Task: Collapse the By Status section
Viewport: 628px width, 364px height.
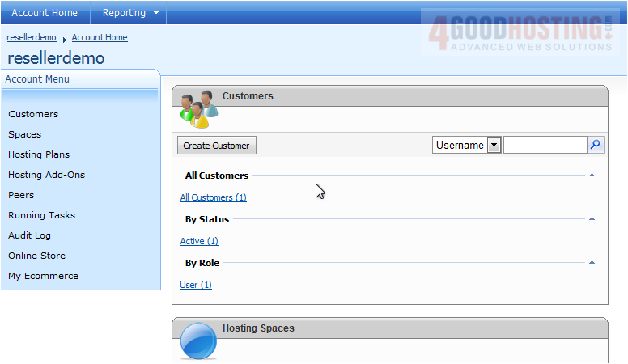Action: point(592,219)
